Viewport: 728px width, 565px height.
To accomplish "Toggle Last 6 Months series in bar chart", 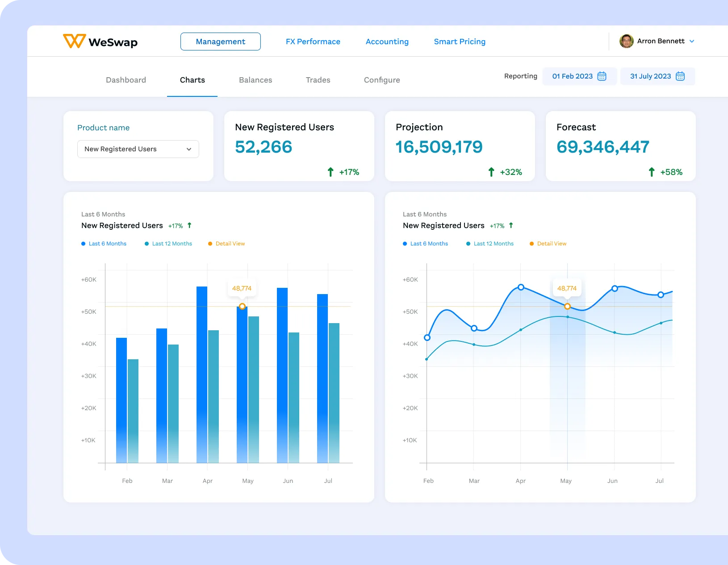I will click(104, 244).
